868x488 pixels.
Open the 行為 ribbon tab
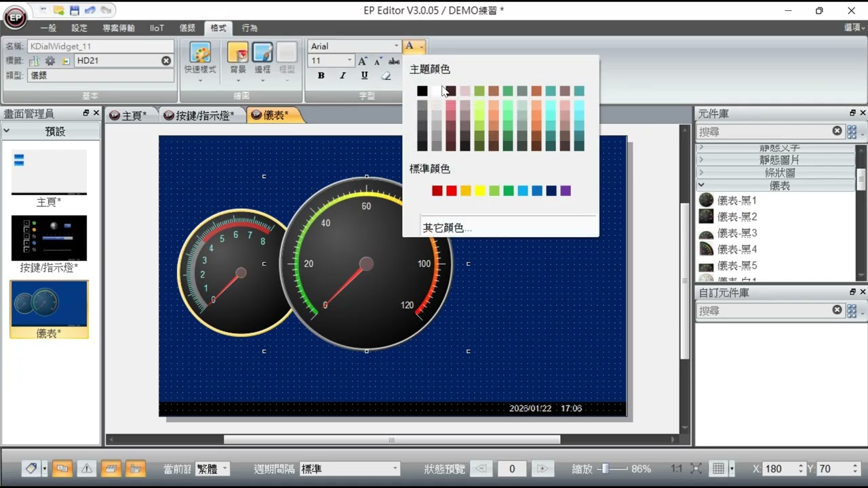pyautogui.click(x=250, y=28)
